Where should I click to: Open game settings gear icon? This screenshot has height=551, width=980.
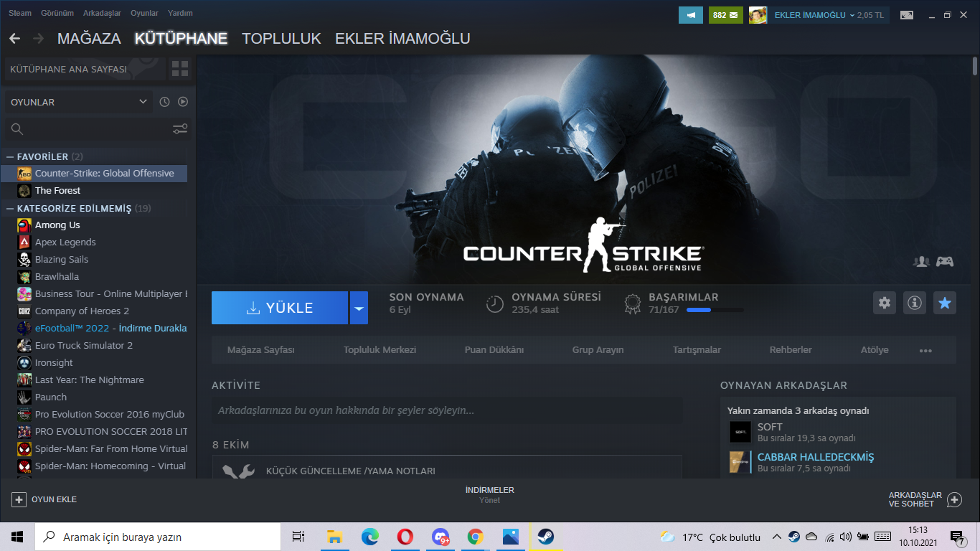(885, 303)
